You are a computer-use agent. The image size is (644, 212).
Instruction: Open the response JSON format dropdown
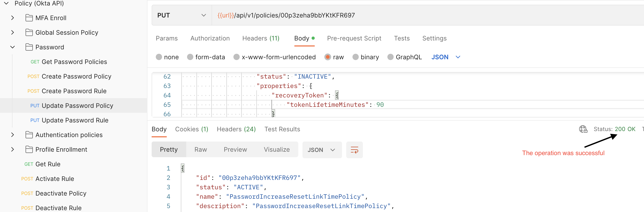pos(322,150)
